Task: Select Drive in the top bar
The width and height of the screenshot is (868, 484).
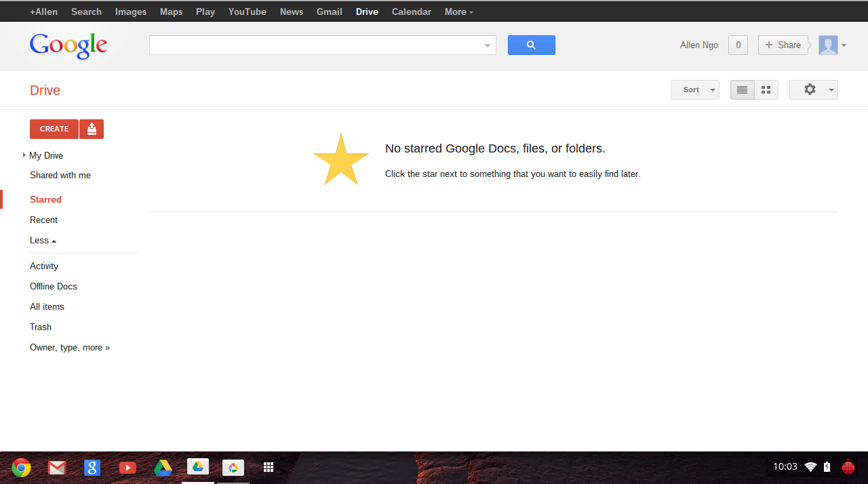Action: tap(367, 12)
